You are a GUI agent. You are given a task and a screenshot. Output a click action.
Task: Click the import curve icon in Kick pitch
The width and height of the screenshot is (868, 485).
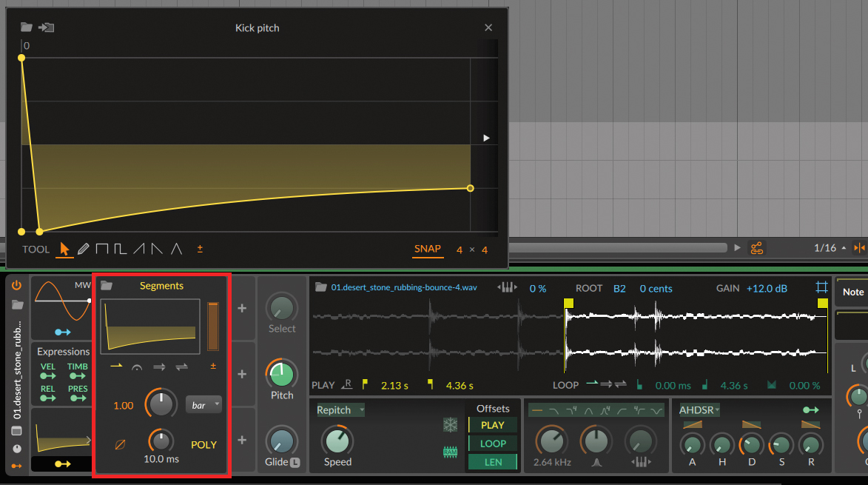pyautogui.click(x=46, y=27)
